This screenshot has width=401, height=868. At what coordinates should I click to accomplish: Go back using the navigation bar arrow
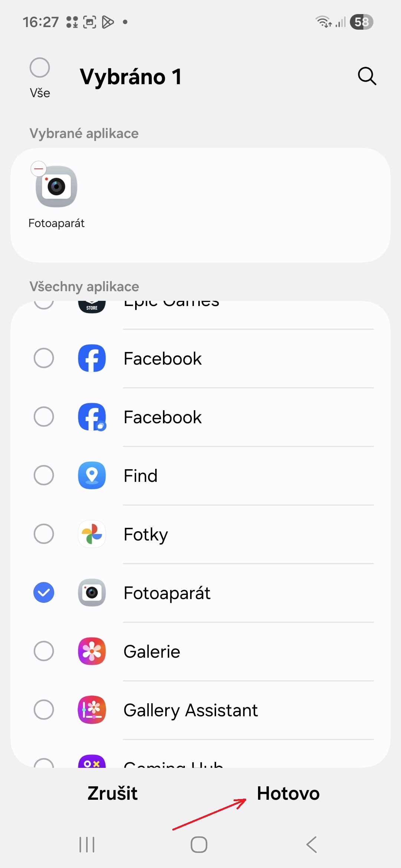312,845
